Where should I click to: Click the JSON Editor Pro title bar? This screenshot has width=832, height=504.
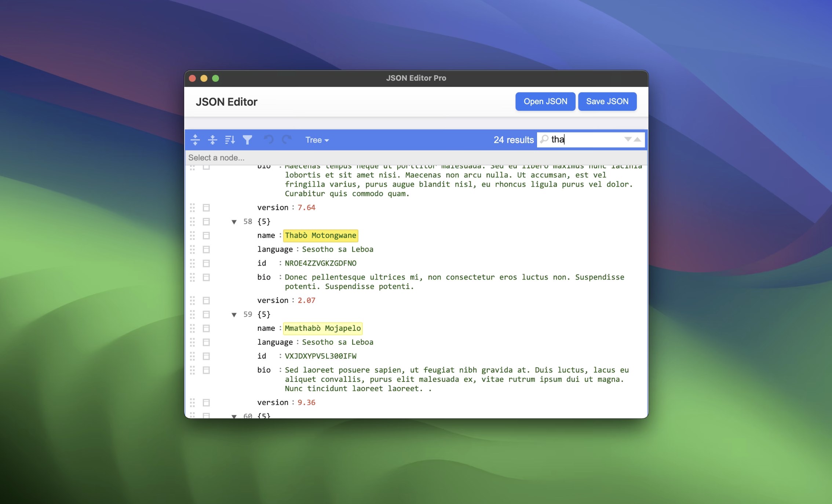coord(416,78)
